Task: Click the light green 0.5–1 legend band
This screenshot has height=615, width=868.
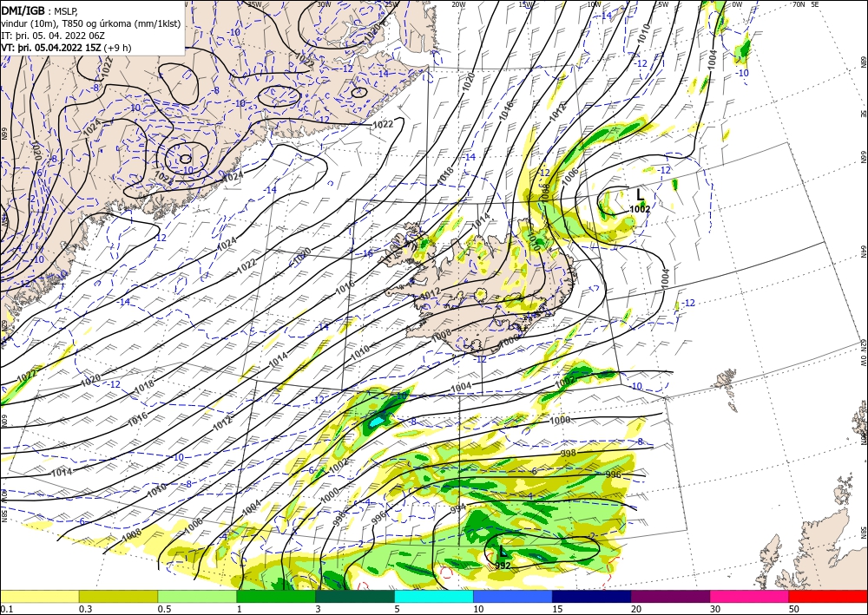Action: [x=197, y=596]
